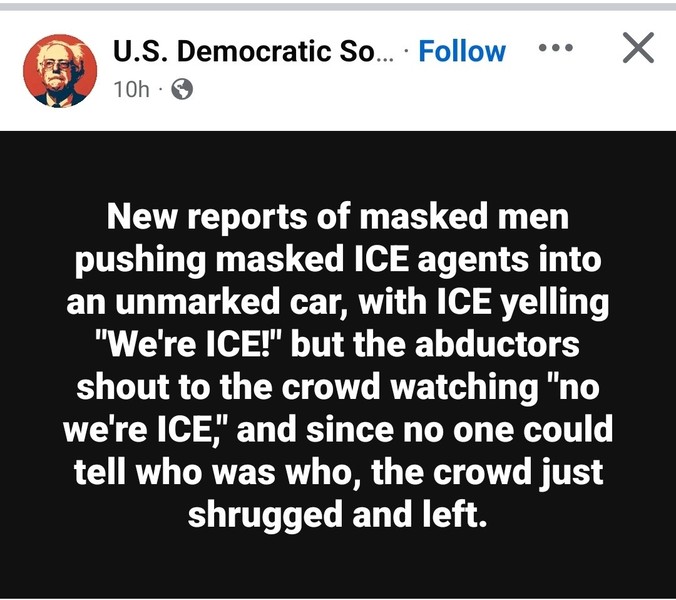The height and width of the screenshot is (600, 676).
Task: Dismiss the post with the X icon
Action: 638,47
